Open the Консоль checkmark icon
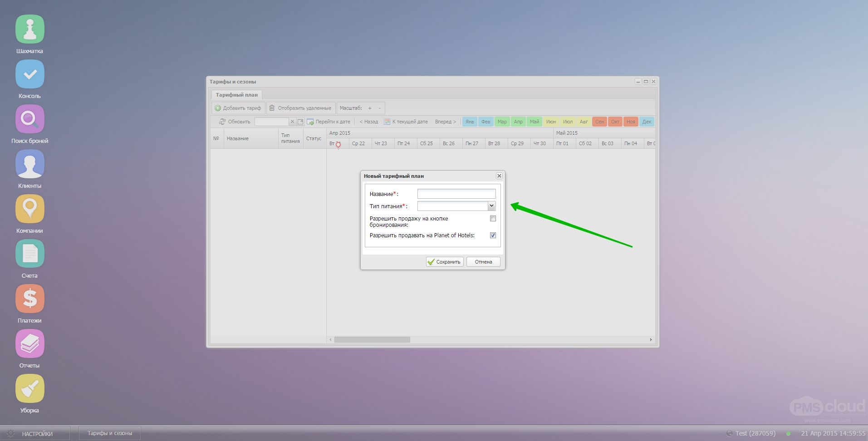 pyautogui.click(x=30, y=74)
